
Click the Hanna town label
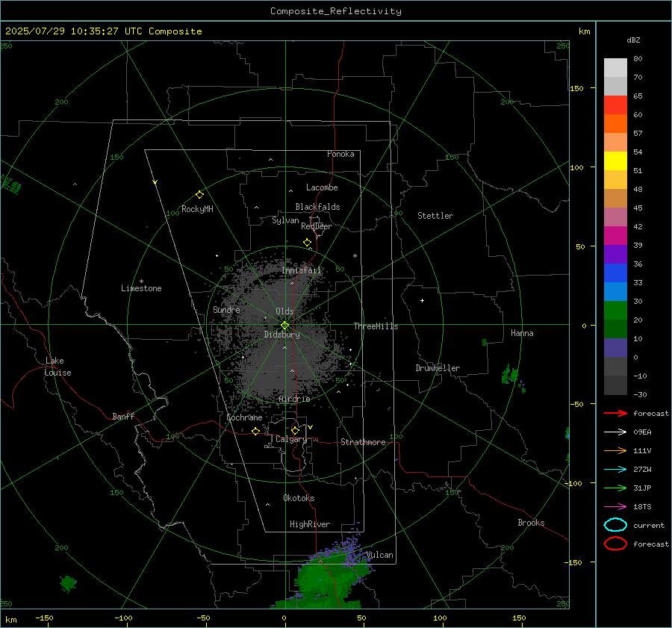522,333
